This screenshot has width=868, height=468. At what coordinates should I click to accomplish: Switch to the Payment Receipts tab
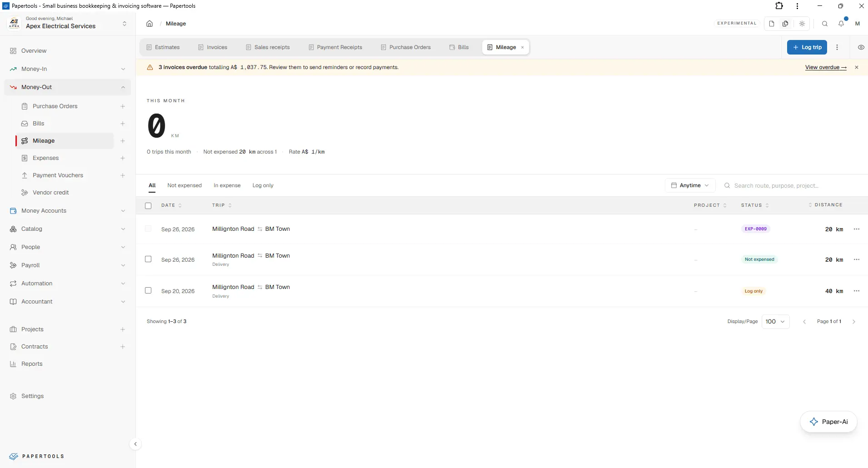(335, 47)
